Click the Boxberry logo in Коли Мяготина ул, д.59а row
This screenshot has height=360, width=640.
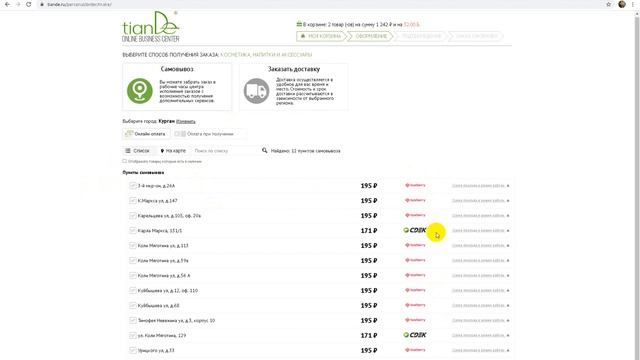pos(415,260)
